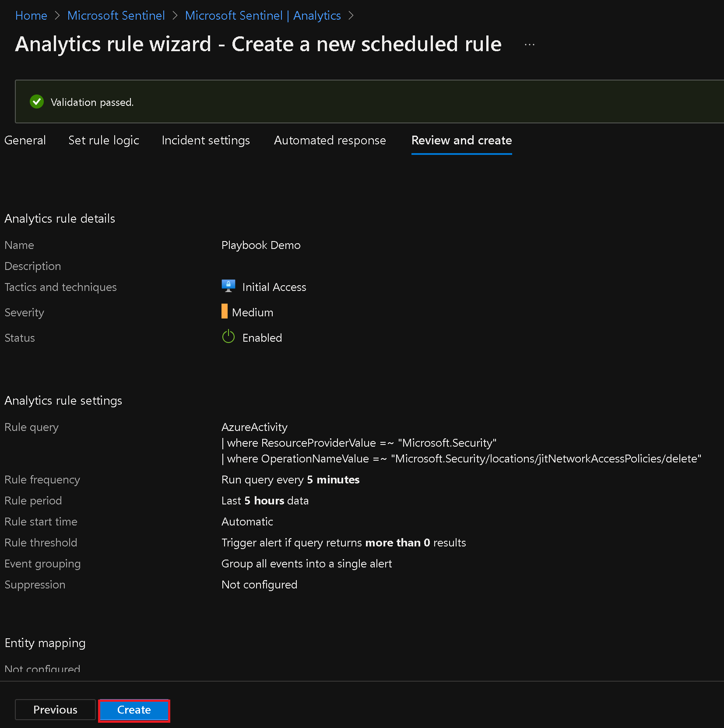Click the 'Validation passed.' message text

click(92, 102)
